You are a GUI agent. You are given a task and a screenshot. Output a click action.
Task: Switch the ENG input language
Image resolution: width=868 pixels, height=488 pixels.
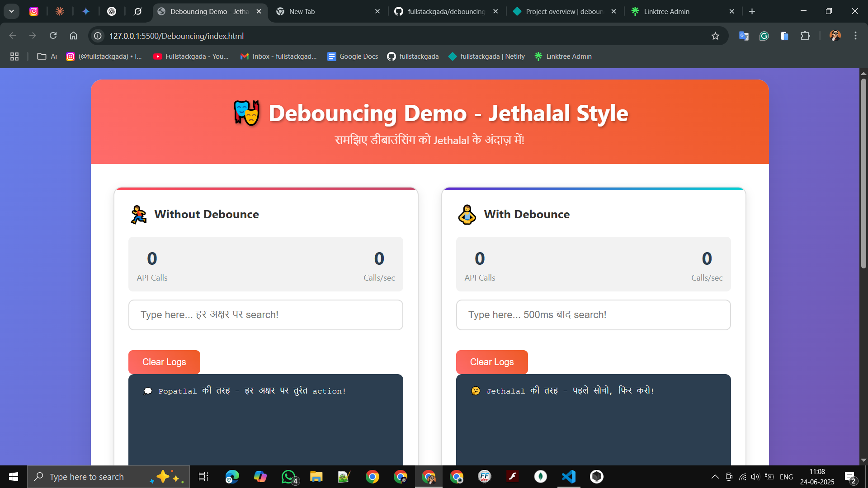[786, 477]
